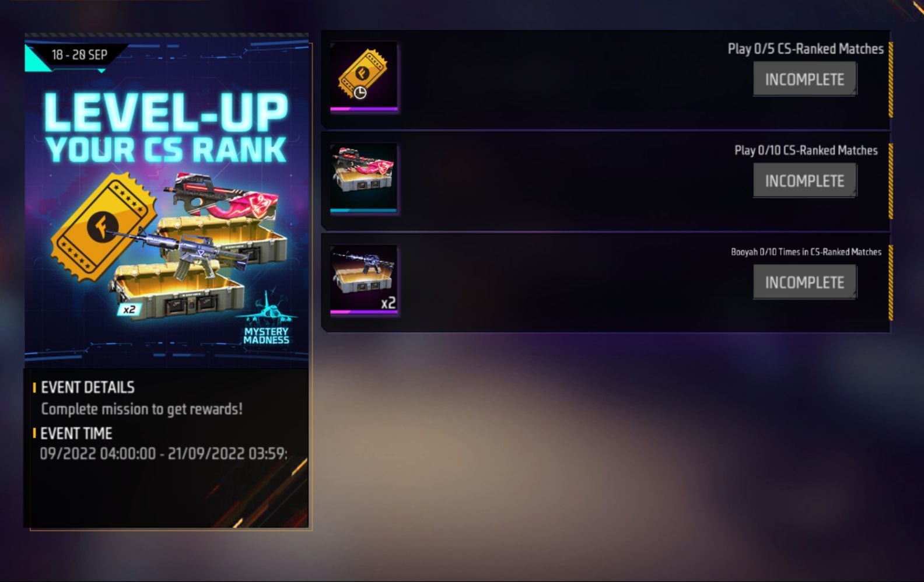Click the Play 0/5 CS-Ranked Matches label
Viewport: 924px width, 582px height.
pos(806,49)
